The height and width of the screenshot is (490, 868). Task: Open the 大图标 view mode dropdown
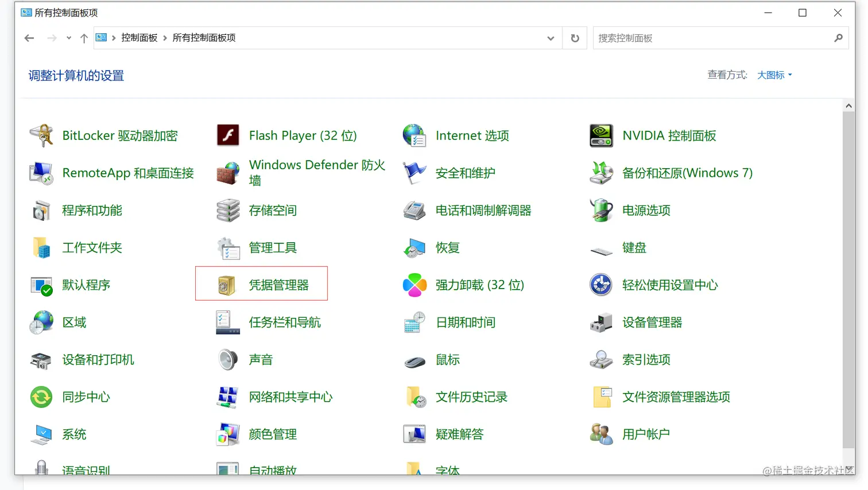click(x=774, y=75)
